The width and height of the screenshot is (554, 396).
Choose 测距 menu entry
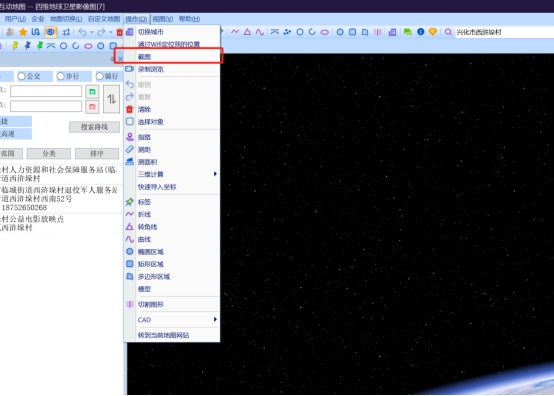172,150
